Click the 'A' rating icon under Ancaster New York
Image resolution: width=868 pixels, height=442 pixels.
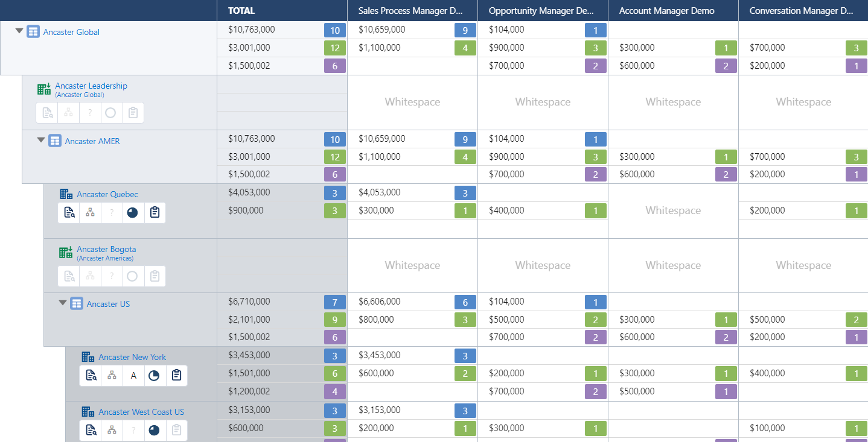point(133,376)
